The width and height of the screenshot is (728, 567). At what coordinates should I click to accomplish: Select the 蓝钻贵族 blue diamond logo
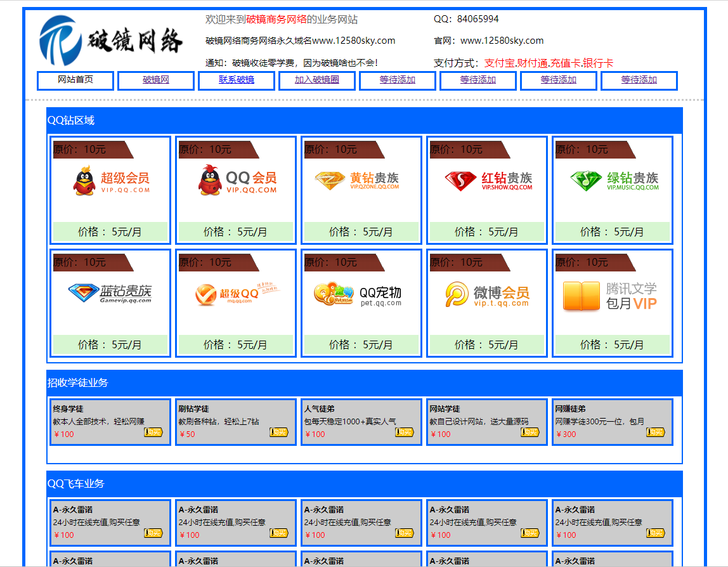click(x=110, y=293)
